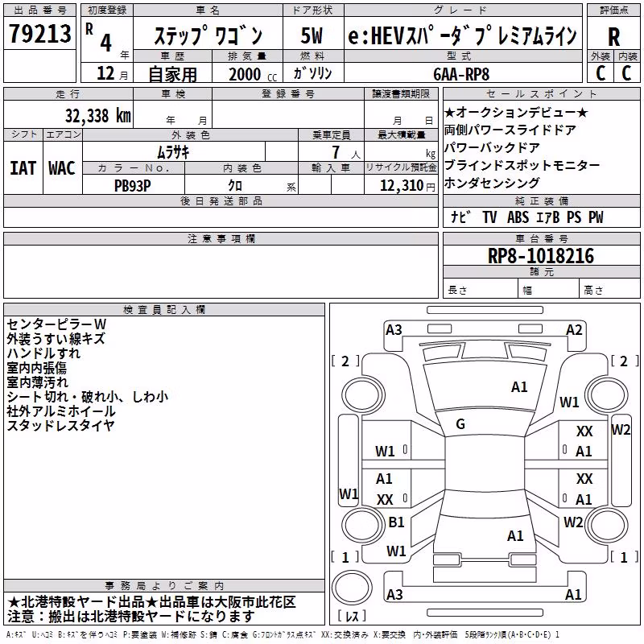Click the shift type IAT
Screen dimensions: 644x644
[23, 168]
